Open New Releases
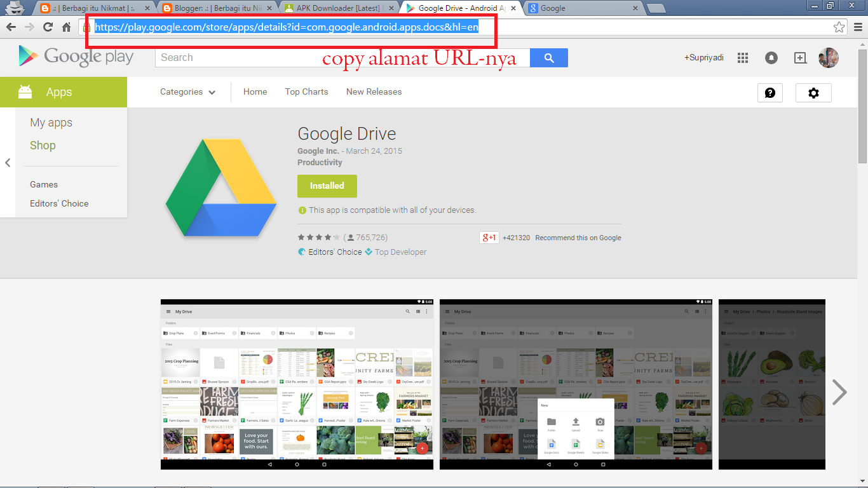868x488 pixels. click(x=374, y=92)
